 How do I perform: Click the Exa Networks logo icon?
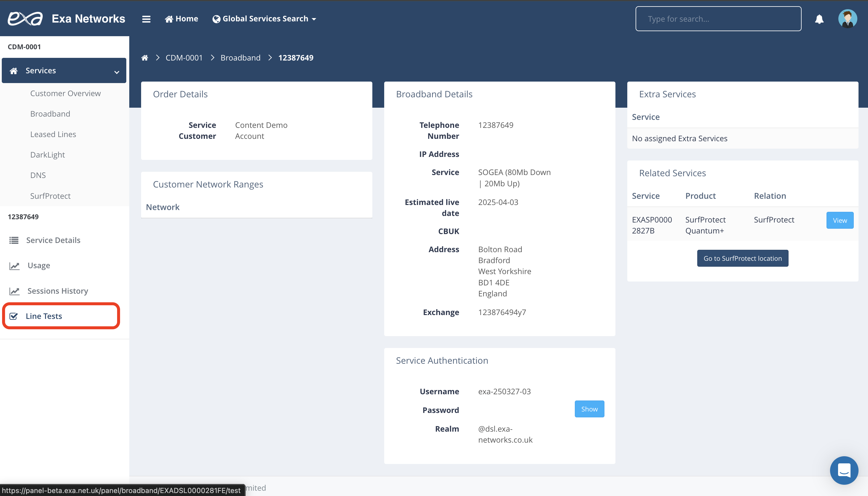tap(25, 18)
